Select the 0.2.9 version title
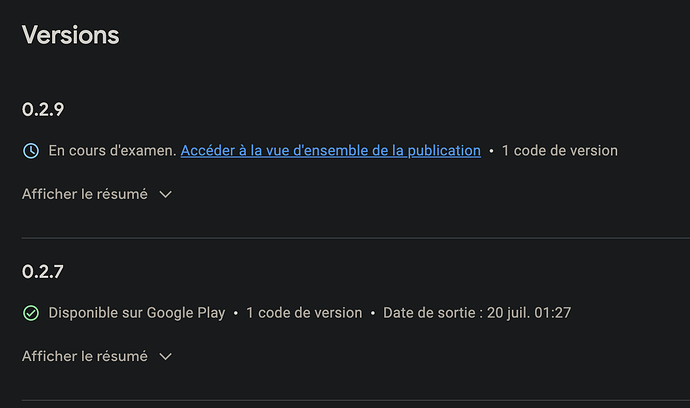This screenshot has height=408, width=690. tap(43, 109)
